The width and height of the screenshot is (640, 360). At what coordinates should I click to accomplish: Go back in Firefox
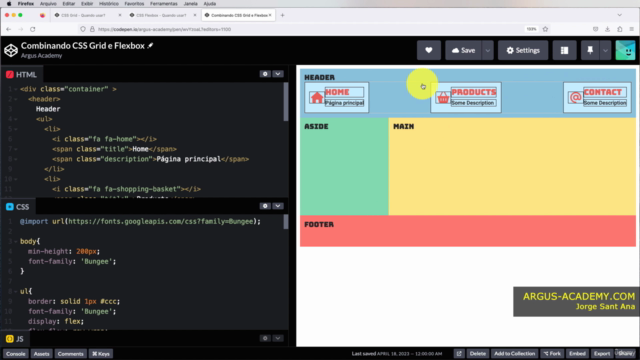[x=9, y=29]
